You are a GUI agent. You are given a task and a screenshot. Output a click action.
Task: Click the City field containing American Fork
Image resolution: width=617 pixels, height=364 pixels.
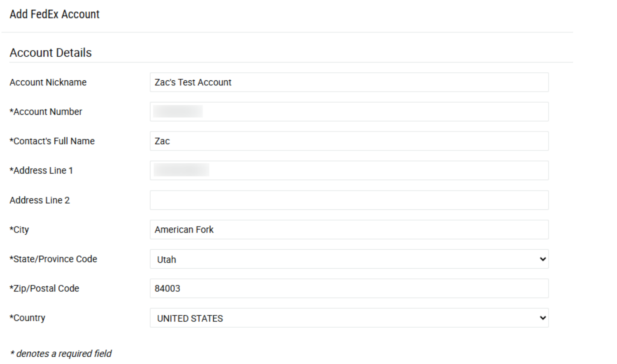coord(349,230)
